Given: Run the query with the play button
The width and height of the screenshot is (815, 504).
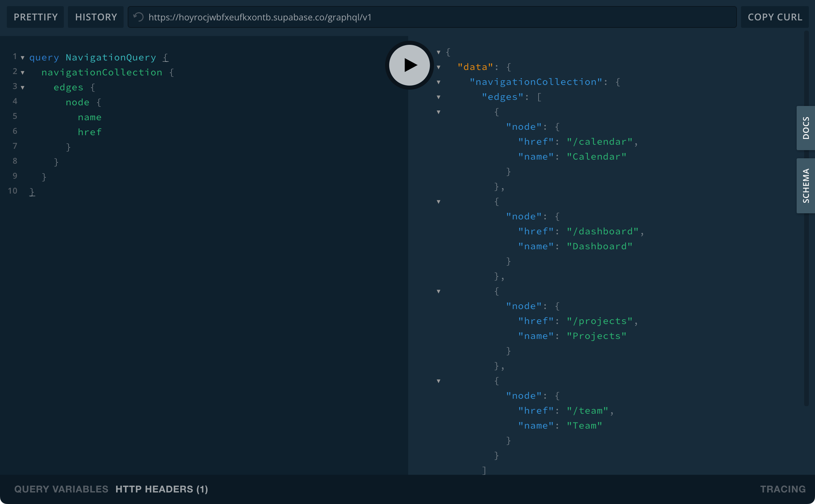Looking at the screenshot, I should [409, 65].
